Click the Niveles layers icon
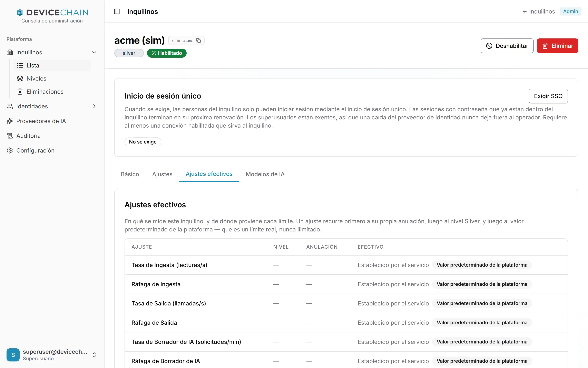Viewport: 588px width, 368px height. click(20, 79)
